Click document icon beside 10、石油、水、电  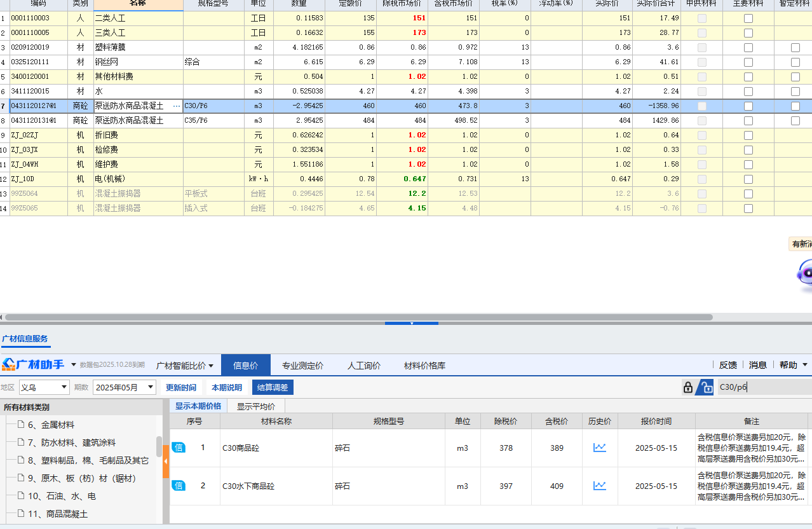(20, 496)
